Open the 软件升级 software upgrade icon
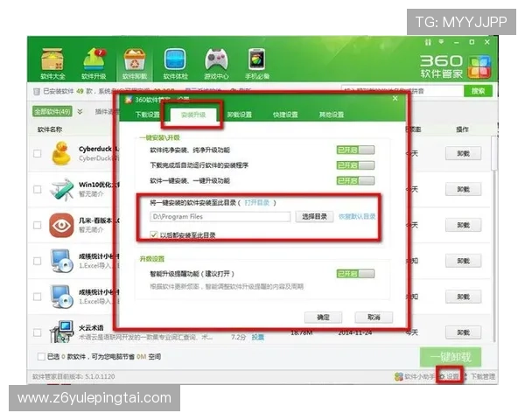This screenshot has height=420, width=525. 94,62
